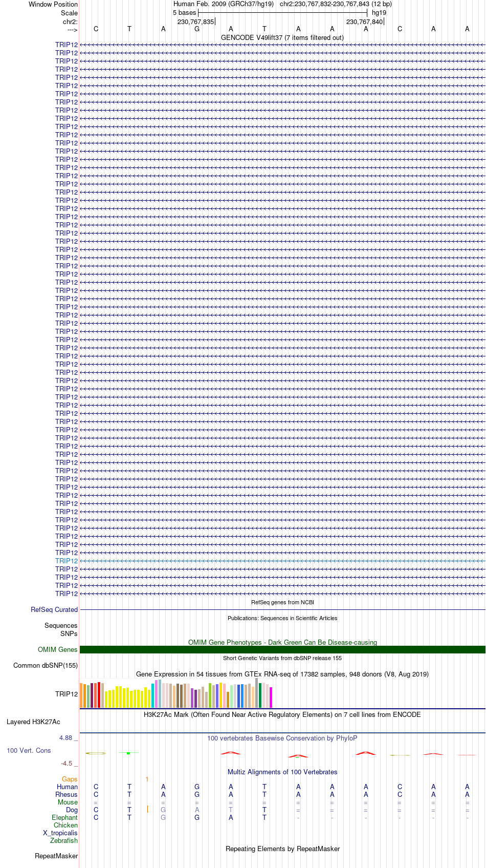Click the cyan bar in GTEx chart
The height and width of the screenshot is (868, 486).
point(152,695)
